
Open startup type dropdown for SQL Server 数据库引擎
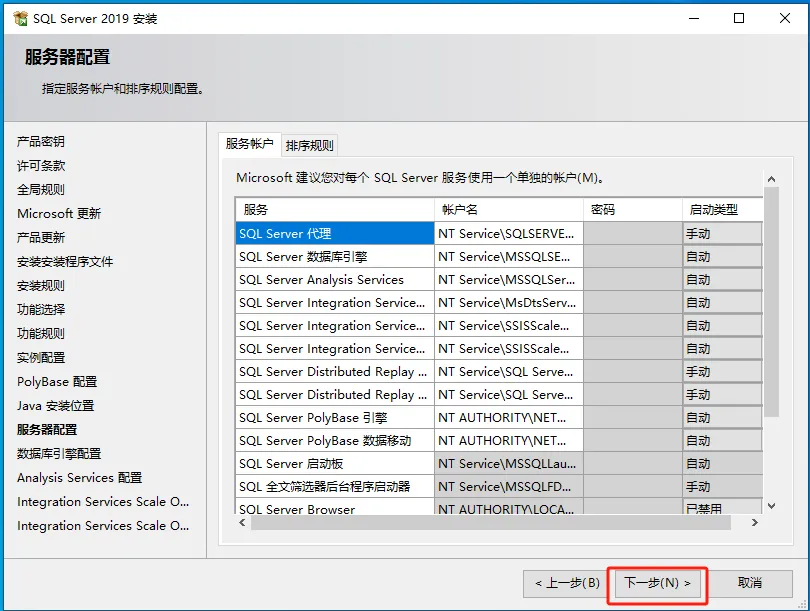(723, 257)
